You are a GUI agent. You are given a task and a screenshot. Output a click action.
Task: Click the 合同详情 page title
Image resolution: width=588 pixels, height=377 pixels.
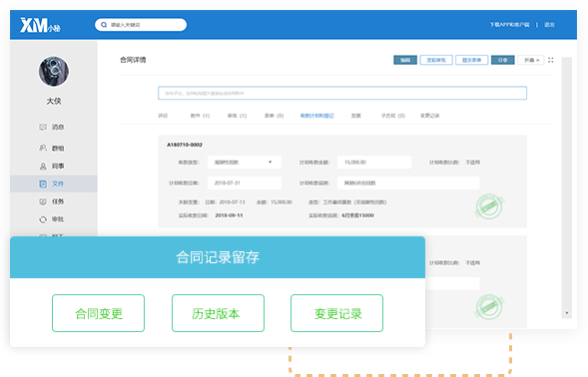coord(133,60)
